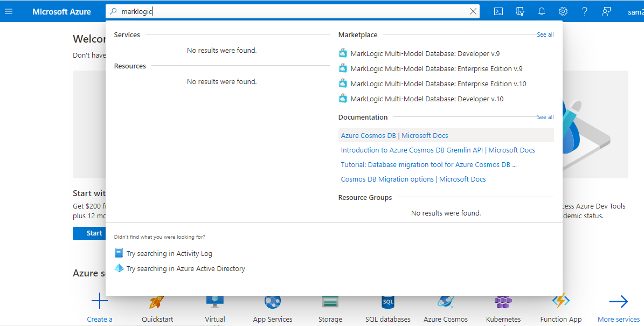Expand the portal hamburger menu
The width and height of the screenshot is (644, 326).
(x=9, y=11)
